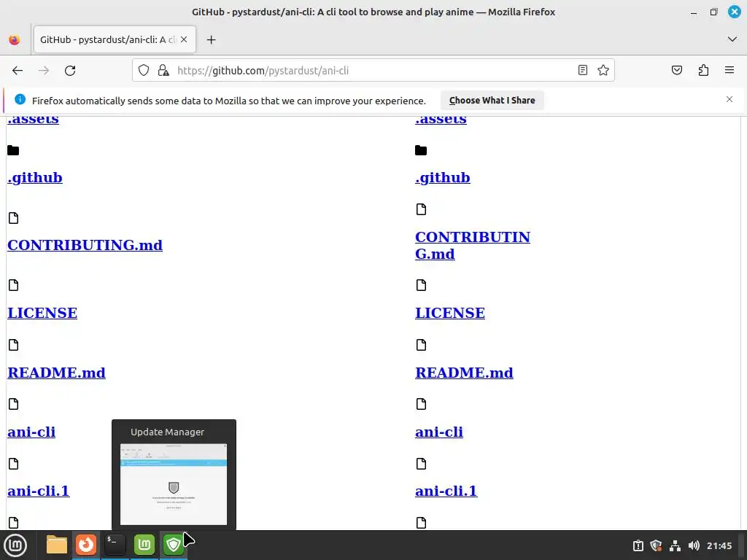Open the Firefox hamburger application menu
The height and width of the screenshot is (560, 747).
point(729,71)
